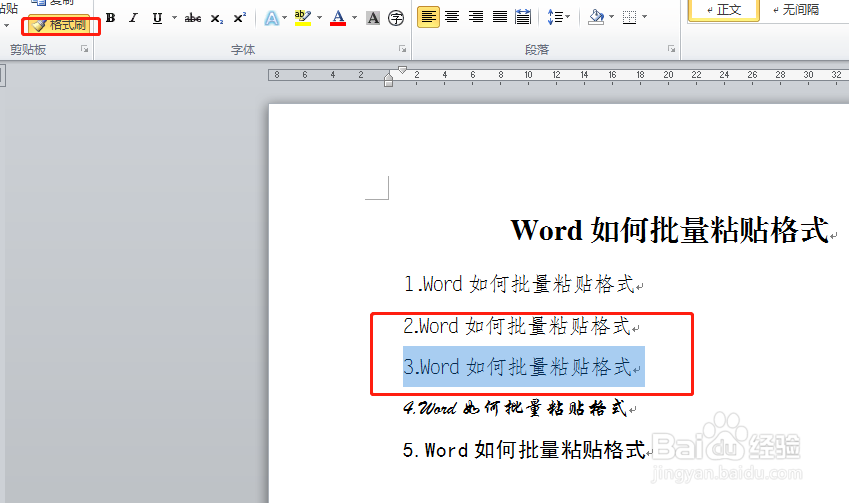849x503 pixels.
Task: Click line 2.Word 如何批量粘贴格式
Action: point(517,326)
